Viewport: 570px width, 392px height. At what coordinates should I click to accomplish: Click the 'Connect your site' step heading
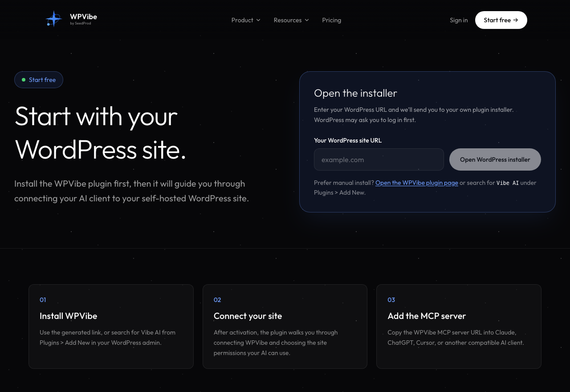point(248,316)
